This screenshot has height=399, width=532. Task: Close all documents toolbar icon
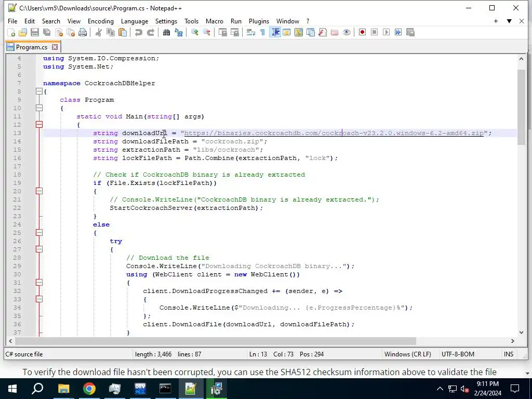(71, 32)
